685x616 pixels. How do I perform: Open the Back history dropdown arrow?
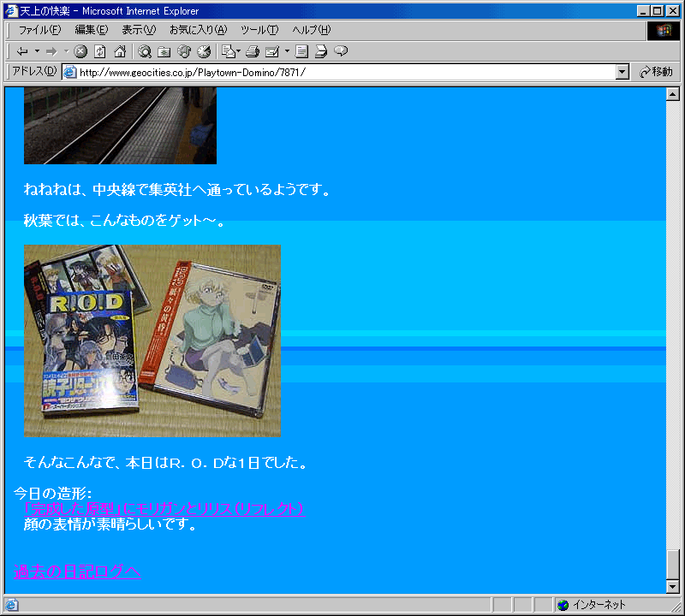click(37, 51)
